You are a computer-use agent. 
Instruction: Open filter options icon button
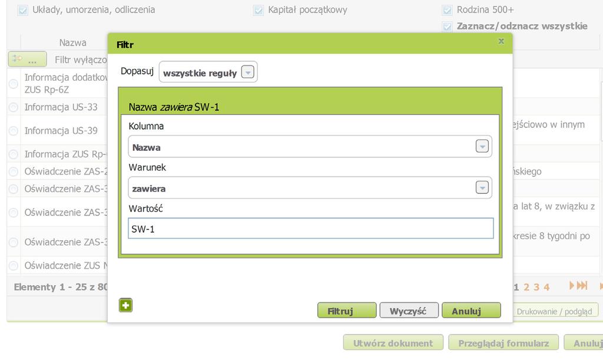tap(27, 59)
